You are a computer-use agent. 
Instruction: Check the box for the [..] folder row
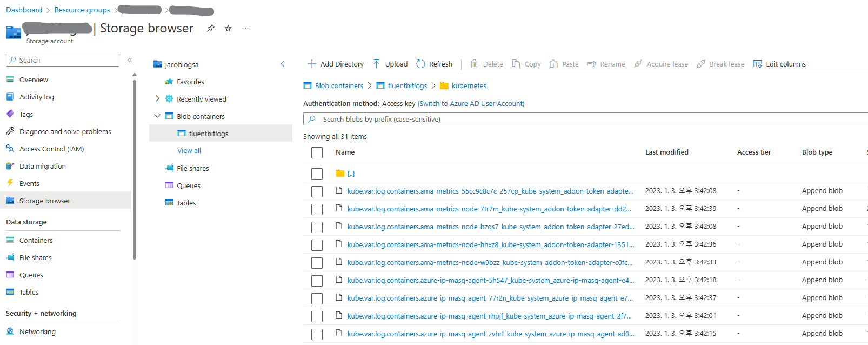pos(317,174)
